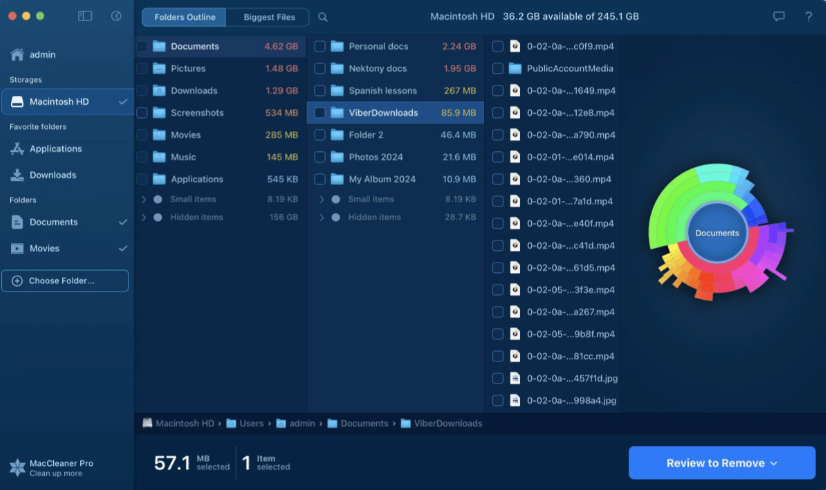Expand Small items in the Personal docs column
The width and height of the screenshot is (826, 490).
(321, 199)
